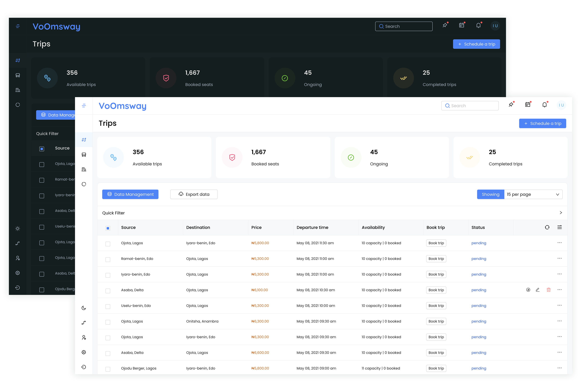This screenshot has width=581, height=392.
Task: Refresh the table using the reload icon
Action: (547, 227)
